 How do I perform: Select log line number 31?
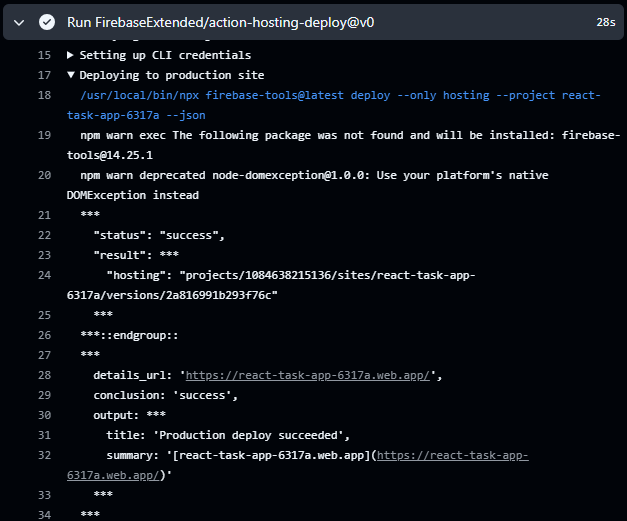tap(44, 435)
